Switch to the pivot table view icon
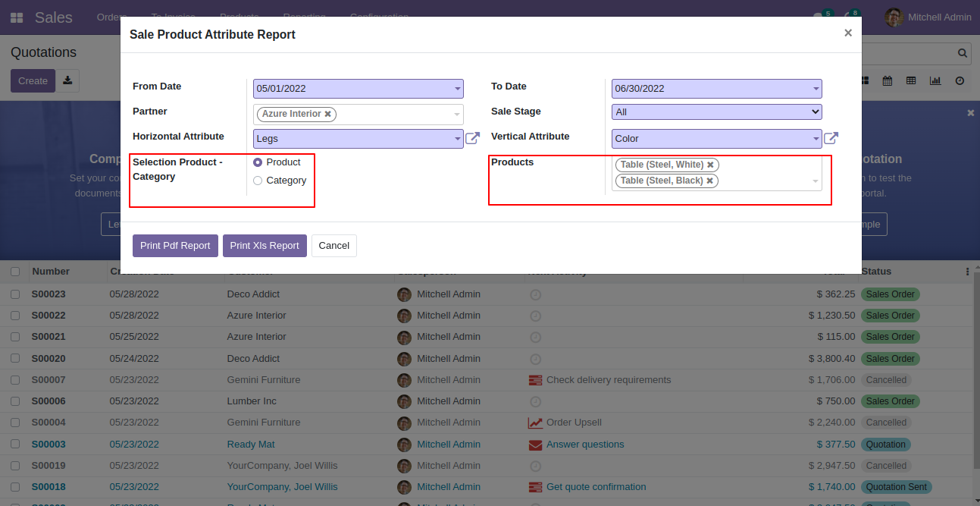 [x=911, y=80]
